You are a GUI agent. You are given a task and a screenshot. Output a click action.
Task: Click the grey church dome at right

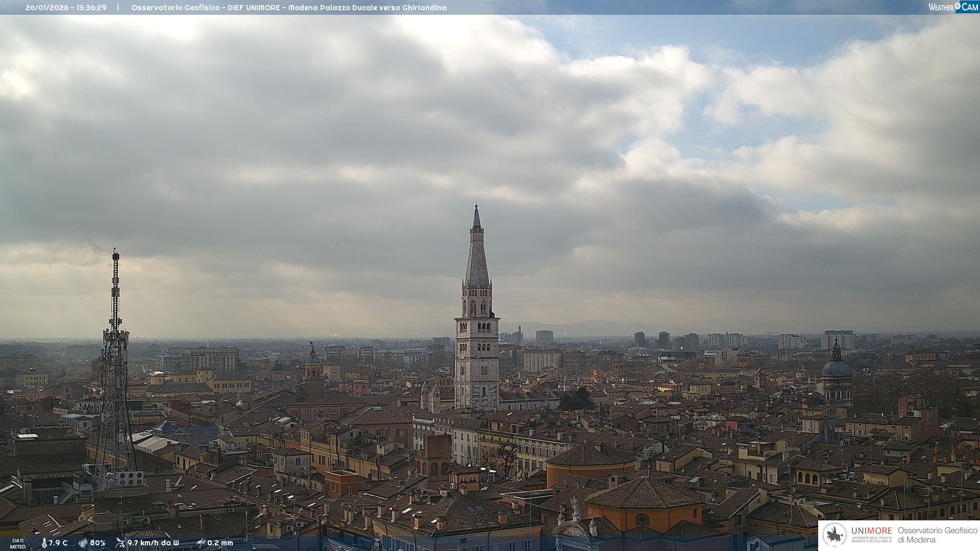tap(837, 368)
